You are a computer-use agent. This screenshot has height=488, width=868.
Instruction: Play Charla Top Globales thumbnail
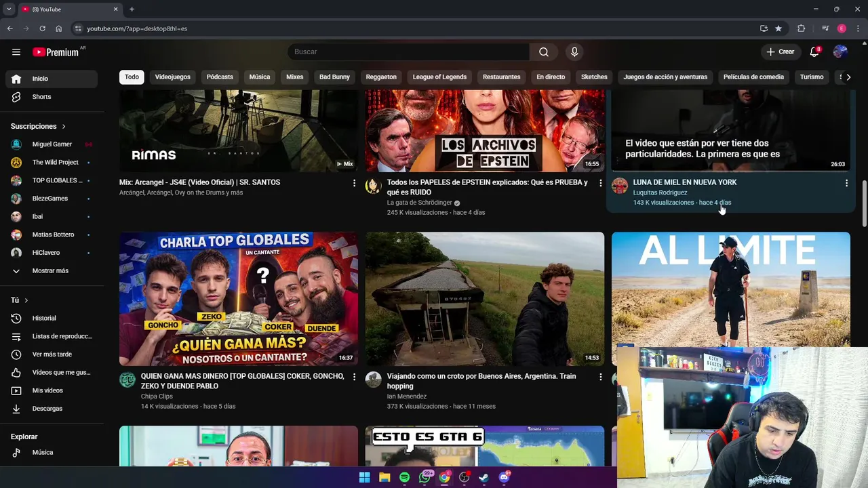point(239,299)
